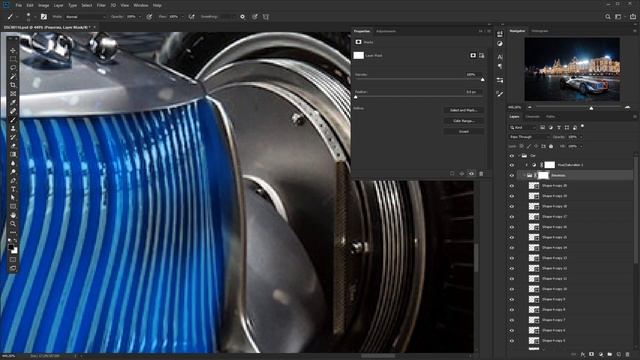The height and width of the screenshot is (360, 640).
Task: Select the Gradient tool
Action: (13, 154)
